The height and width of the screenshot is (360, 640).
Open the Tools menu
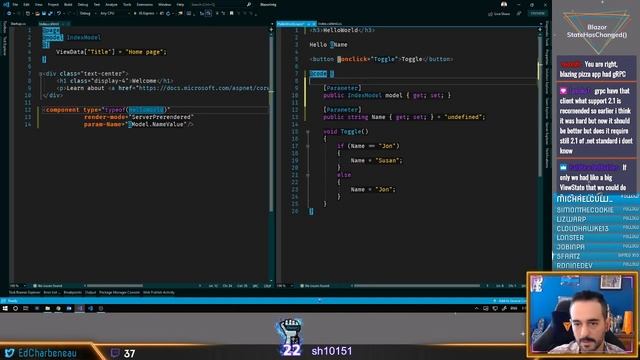click(127, 4)
